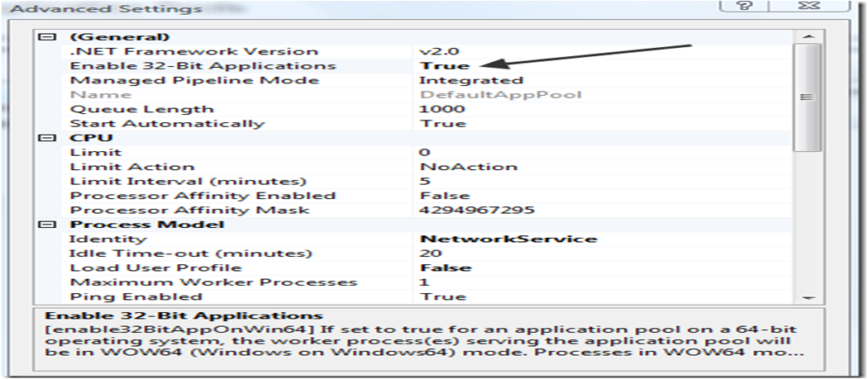Click the bold False value for Load User Profile
The width and height of the screenshot is (868, 379).
446,268
